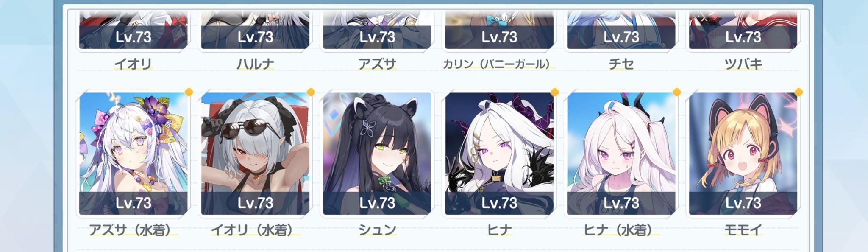Click the orange dot on ヒナ（水着）

(x=676, y=92)
